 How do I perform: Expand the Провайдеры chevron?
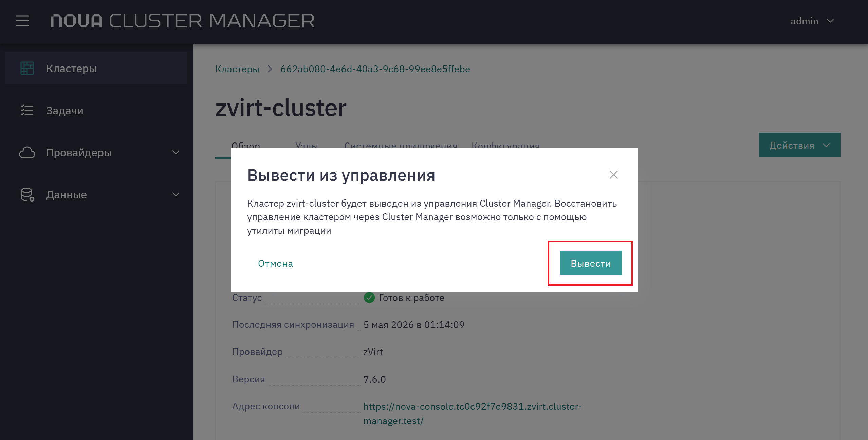click(176, 152)
